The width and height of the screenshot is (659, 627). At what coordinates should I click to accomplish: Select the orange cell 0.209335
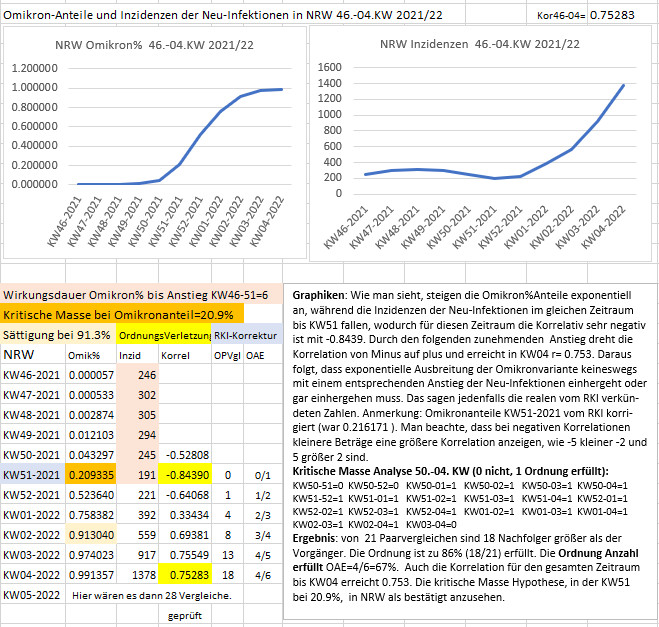[x=91, y=475]
